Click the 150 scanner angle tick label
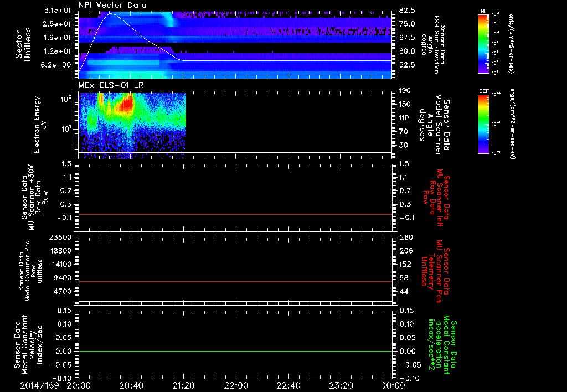The image size is (567, 392). [405, 105]
